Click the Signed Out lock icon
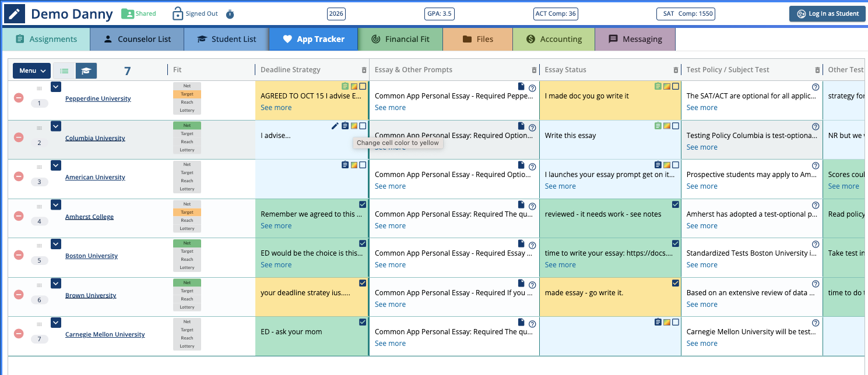Image resolution: width=868 pixels, height=375 pixels. coord(177,13)
